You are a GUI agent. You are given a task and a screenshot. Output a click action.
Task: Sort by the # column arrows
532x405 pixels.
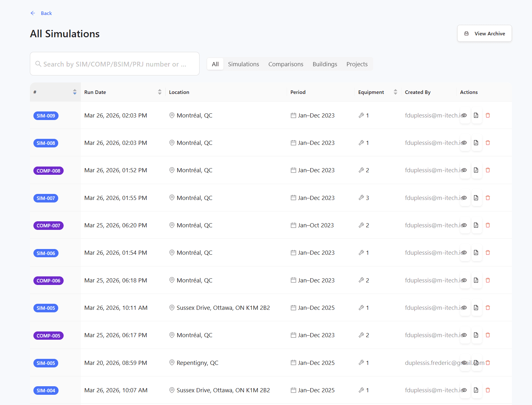(75, 92)
